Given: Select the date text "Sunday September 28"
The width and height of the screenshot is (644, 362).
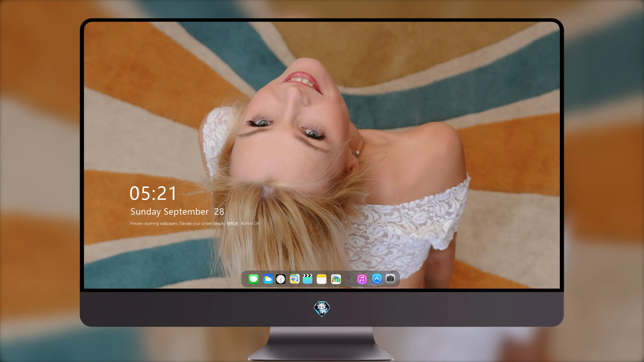Looking at the screenshot, I should coord(177,212).
